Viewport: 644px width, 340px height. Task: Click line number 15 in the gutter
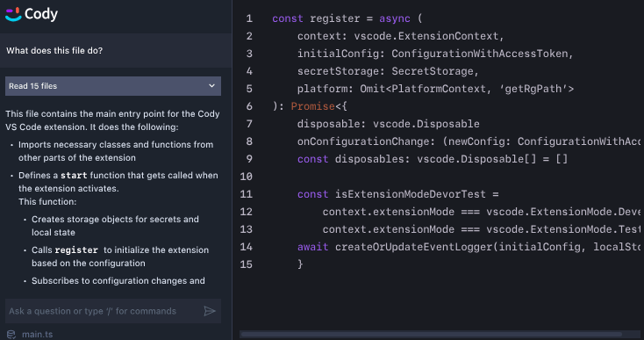click(246, 264)
